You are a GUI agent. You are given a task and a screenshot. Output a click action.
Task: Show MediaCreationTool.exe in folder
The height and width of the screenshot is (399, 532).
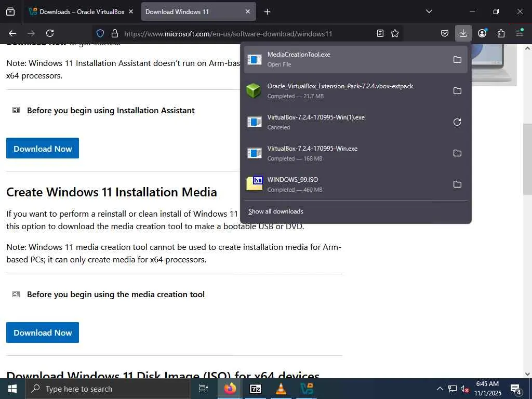(x=457, y=60)
